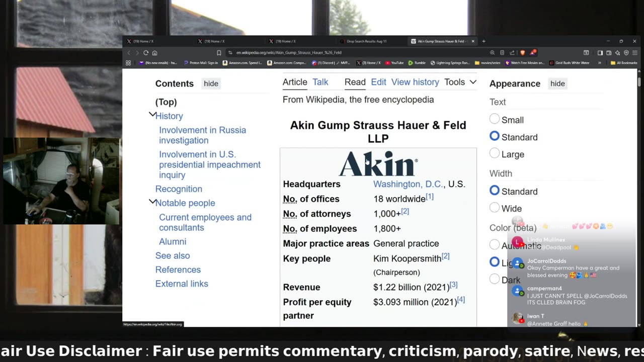The width and height of the screenshot is (644, 362).
Task: Open the VPN shield icon
Action: [x=626, y=53]
